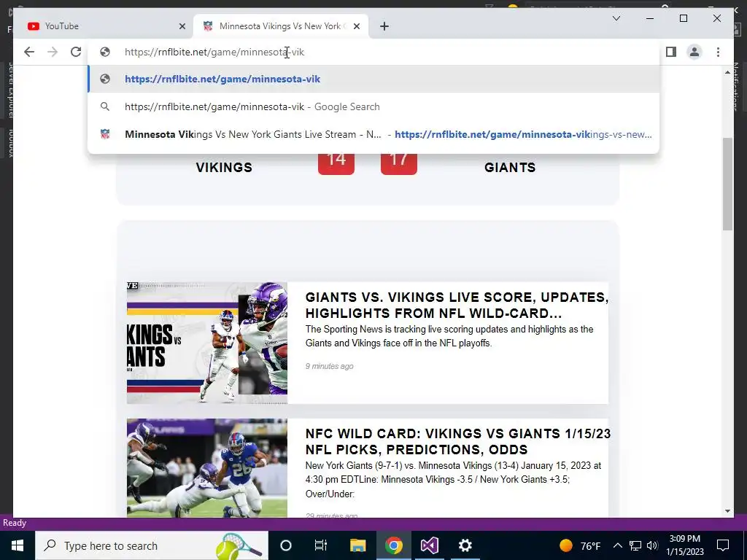This screenshot has height=560, width=747.
Task: Choose the Google Search suggestion
Action: (x=373, y=106)
